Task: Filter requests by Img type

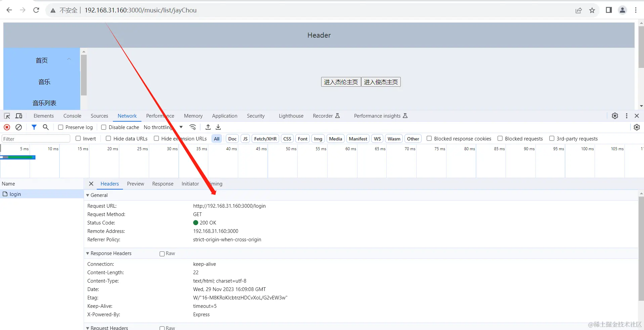Action: (318, 139)
